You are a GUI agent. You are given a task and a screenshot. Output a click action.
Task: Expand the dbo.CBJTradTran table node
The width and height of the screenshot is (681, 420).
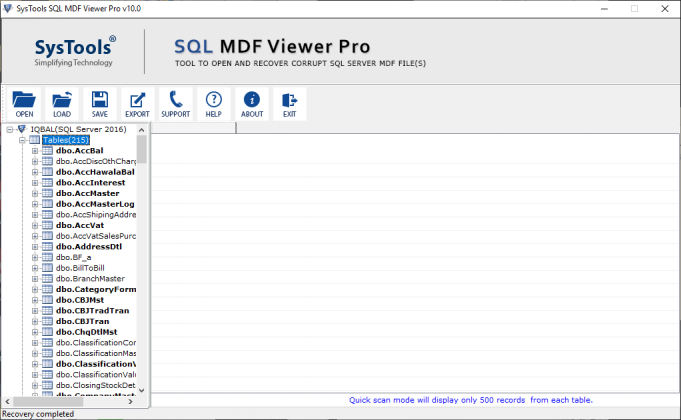[35, 311]
